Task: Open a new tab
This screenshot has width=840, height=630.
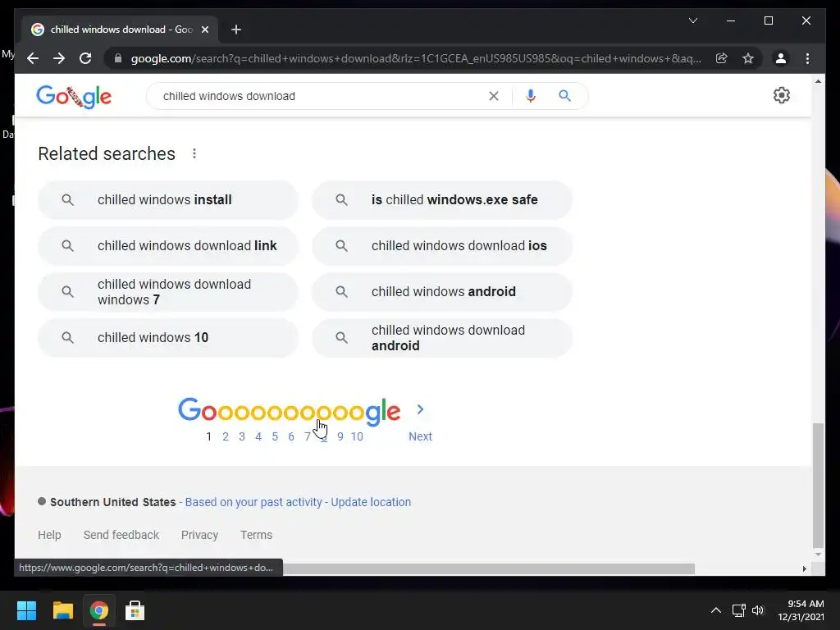Action: (236, 30)
